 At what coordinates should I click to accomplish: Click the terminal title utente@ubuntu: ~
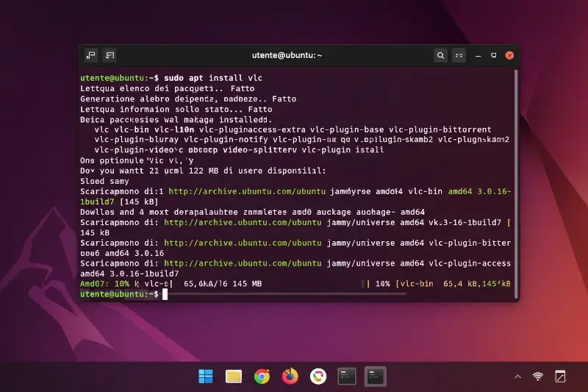tap(287, 55)
